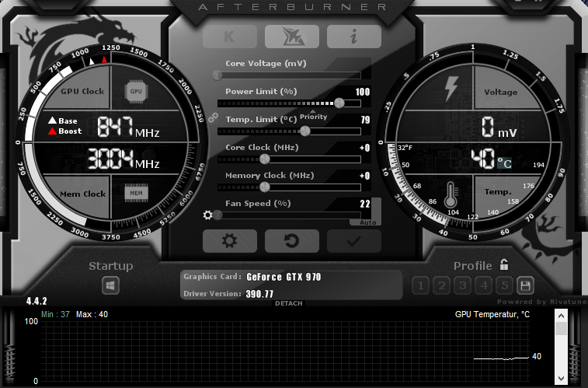
Task: Click the GeForce GTX 970 graphics card name
Action: coord(284,277)
